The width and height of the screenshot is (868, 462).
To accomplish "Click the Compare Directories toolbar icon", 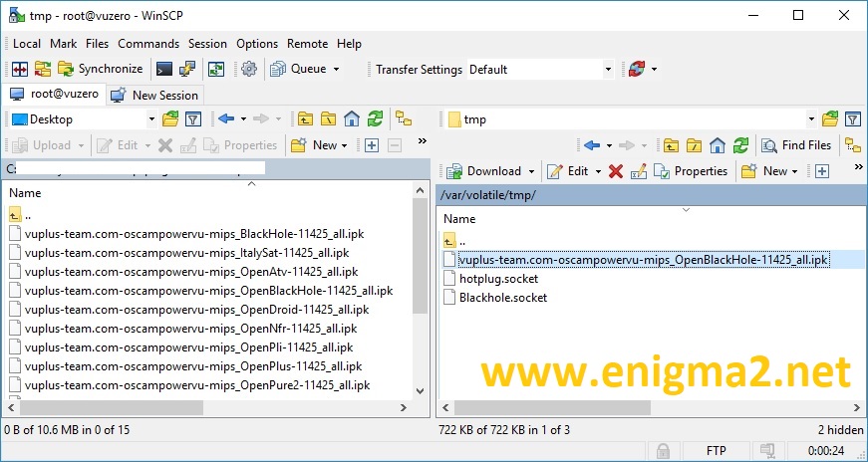I will click(x=19, y=69).
